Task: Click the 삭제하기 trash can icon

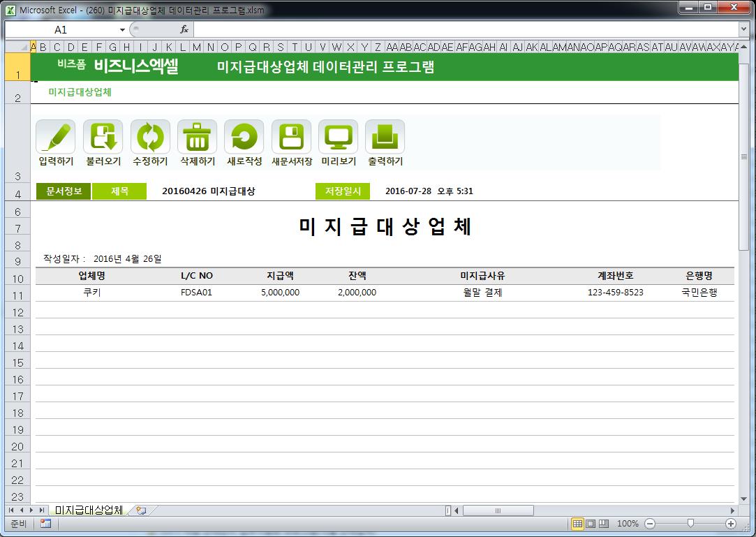Action: (x=197, y=137)
